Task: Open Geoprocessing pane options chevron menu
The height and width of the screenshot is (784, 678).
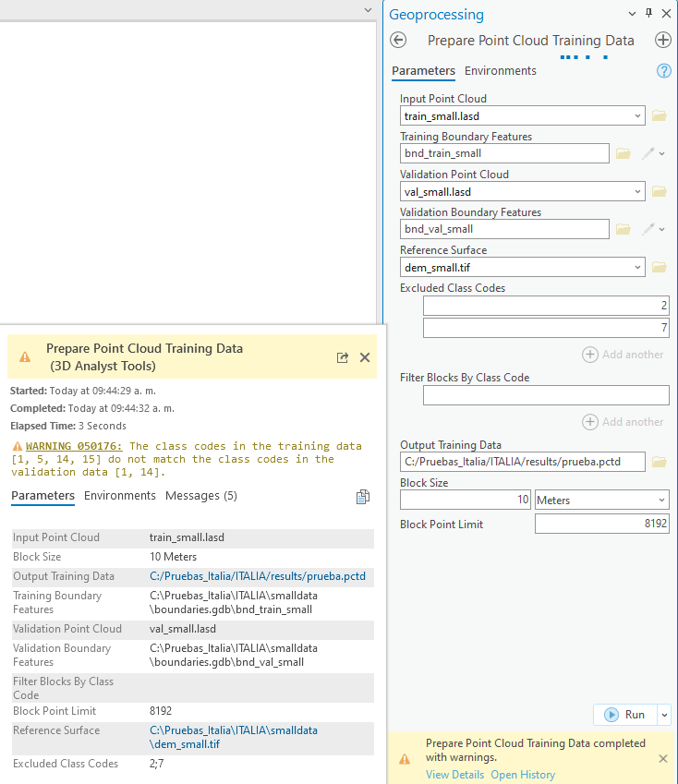Action: click(x=632, y=14)
